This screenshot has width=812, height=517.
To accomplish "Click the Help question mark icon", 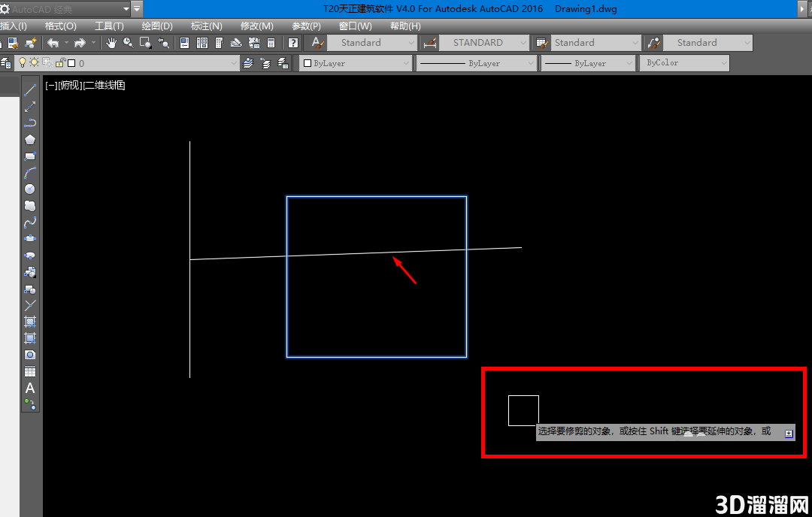I will pyautogui.click(x=293, y=43).
